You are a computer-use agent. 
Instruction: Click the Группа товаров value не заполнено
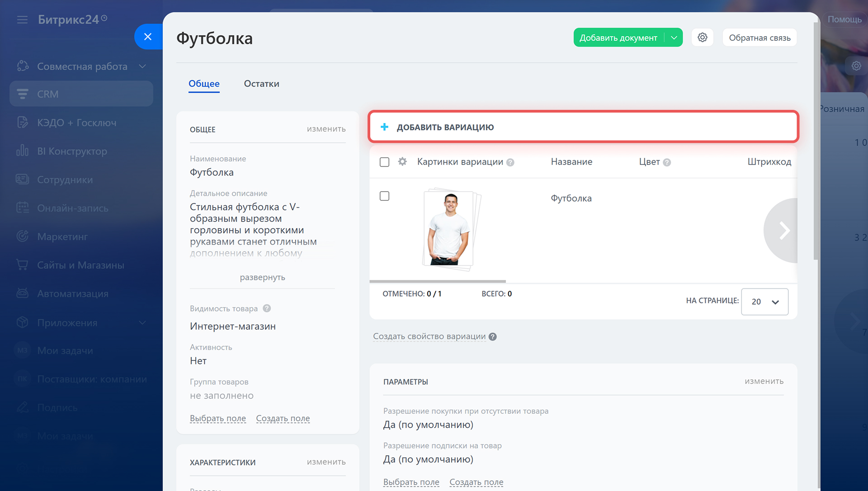(222, 396)
